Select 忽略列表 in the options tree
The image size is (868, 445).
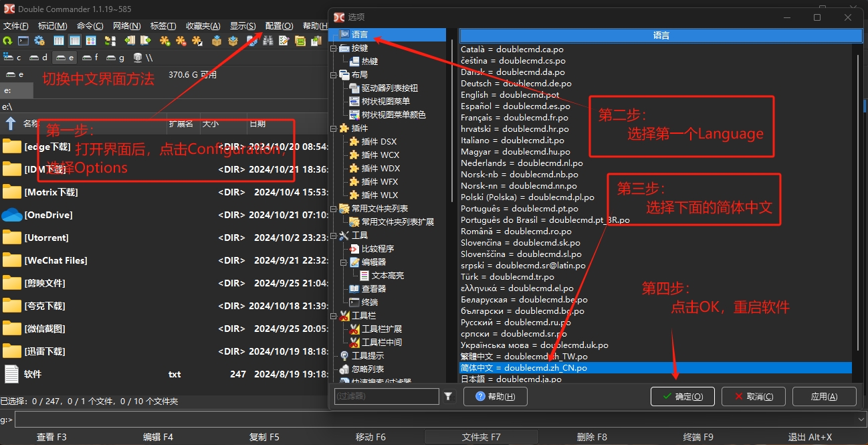tap(368, 369)
